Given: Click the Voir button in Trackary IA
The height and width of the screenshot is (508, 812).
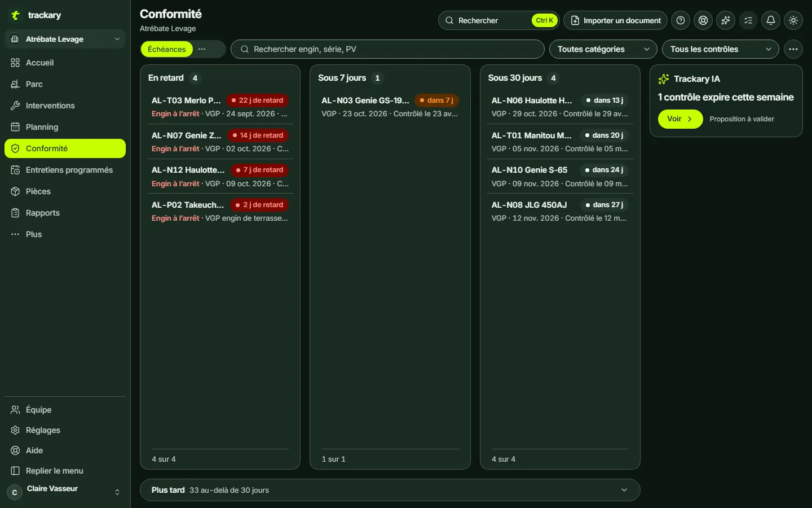Looking at the screenshot, I should [x=680, y=119].
